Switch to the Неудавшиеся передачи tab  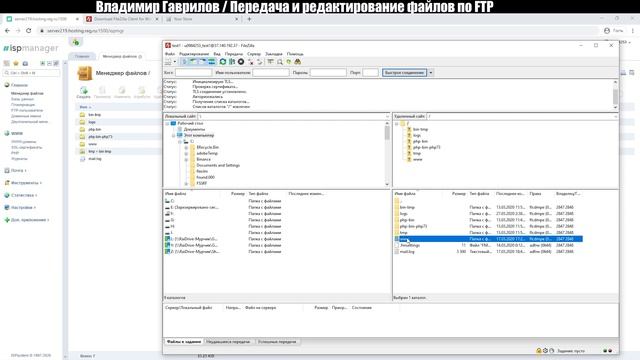pos(228,342)
